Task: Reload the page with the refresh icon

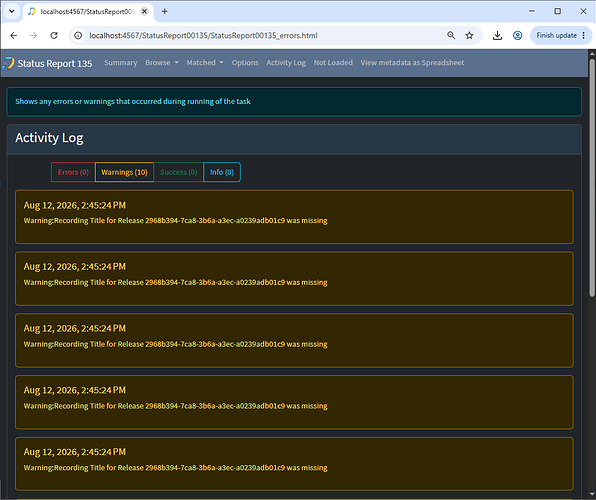Action: coord(54,35)
